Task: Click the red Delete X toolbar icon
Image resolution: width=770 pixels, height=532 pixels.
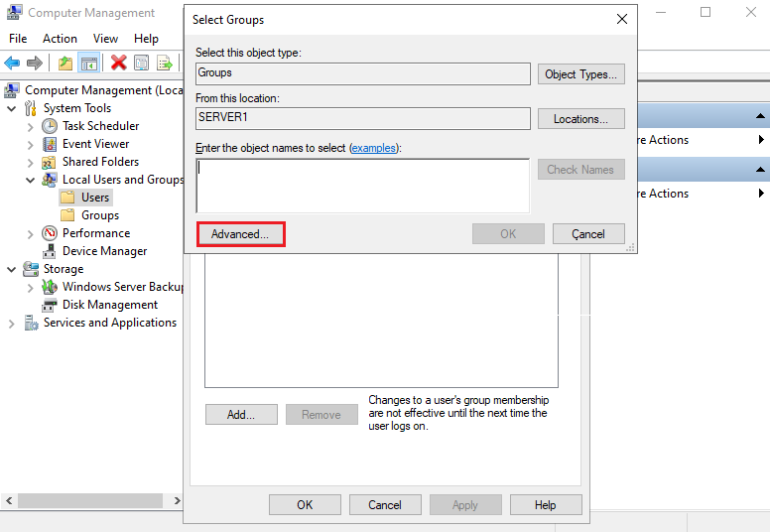Action: [x=118, y=63]
